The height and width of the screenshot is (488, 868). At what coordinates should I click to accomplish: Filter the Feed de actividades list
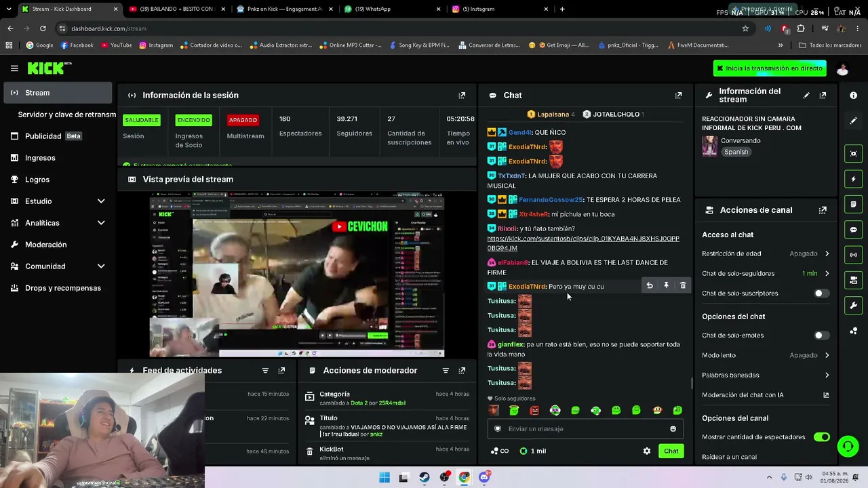click(265, 371)
